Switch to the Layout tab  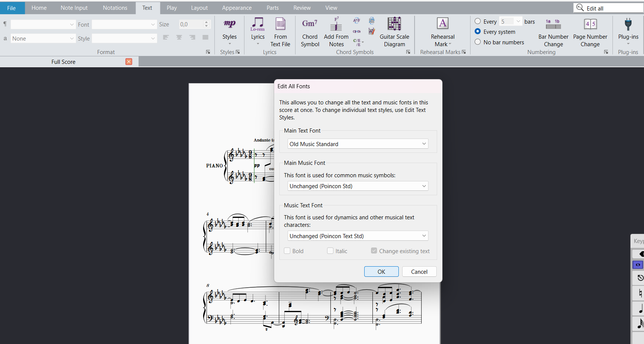[x=199, y=8]
